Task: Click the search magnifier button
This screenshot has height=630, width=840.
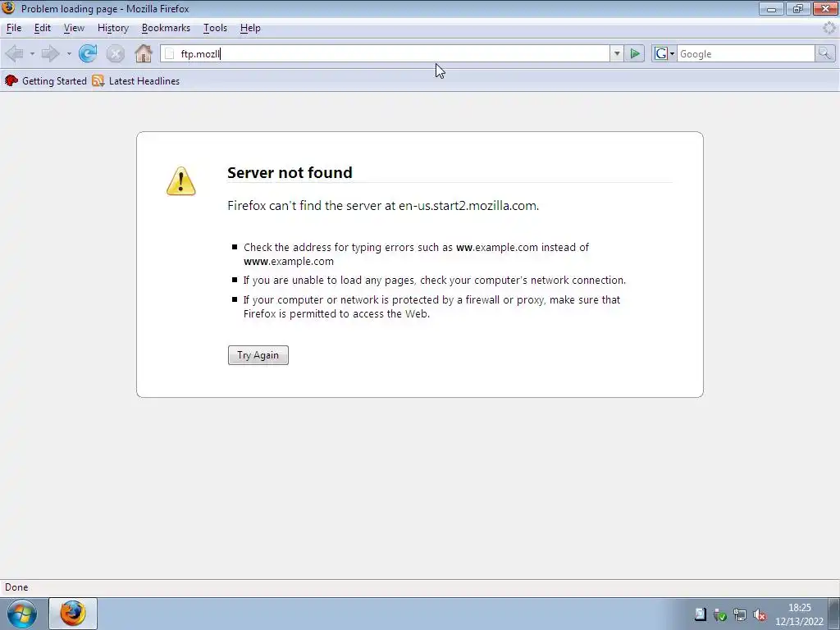Action: coord(825,53)
